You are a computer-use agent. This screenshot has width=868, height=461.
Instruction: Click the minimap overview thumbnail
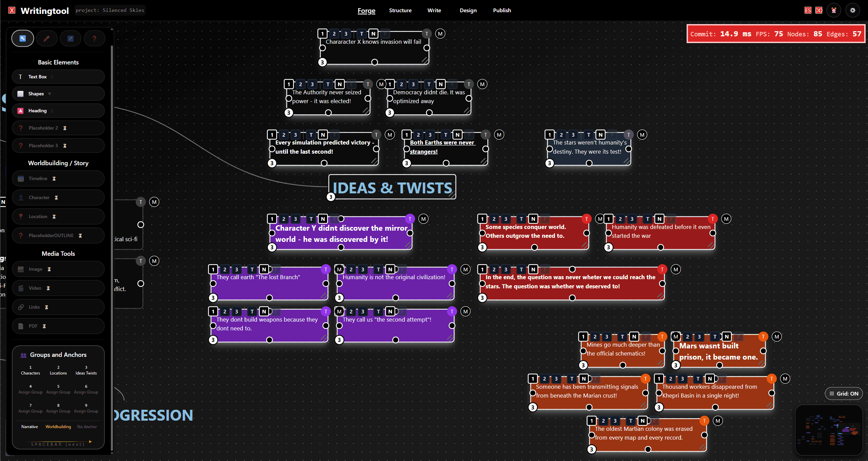829,430
